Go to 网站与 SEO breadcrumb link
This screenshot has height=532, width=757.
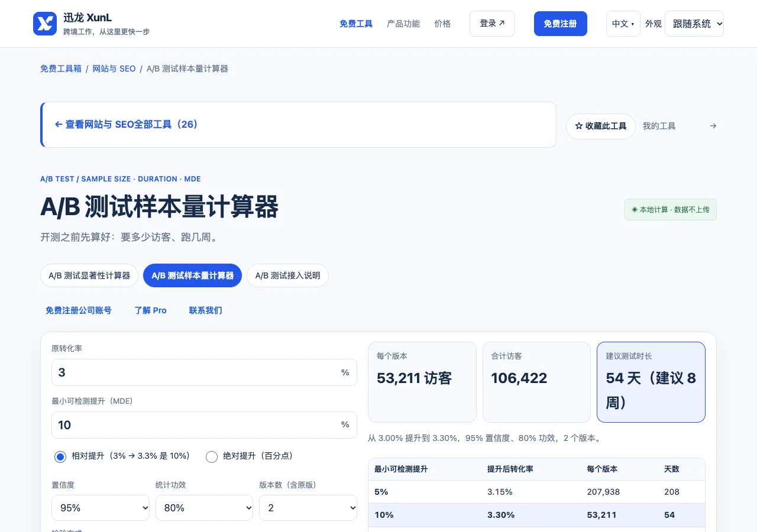(114, 69)
